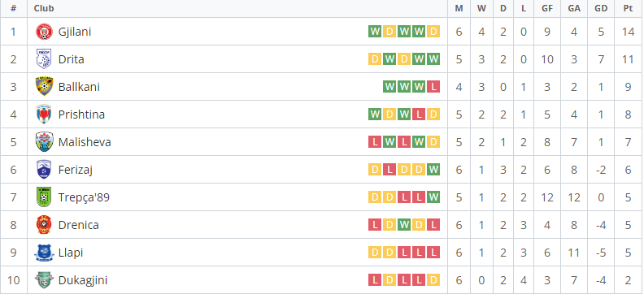Click the Llapi club logo

point(44,253)
